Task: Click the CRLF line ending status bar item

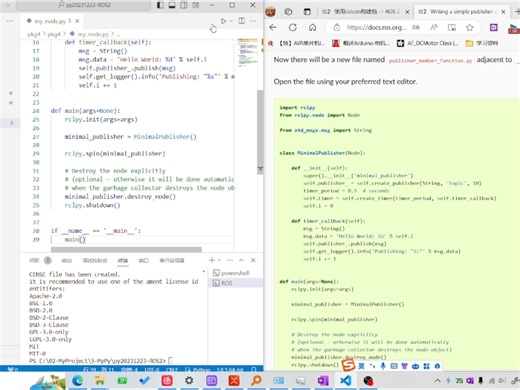Action: click(x=172, y=369)
